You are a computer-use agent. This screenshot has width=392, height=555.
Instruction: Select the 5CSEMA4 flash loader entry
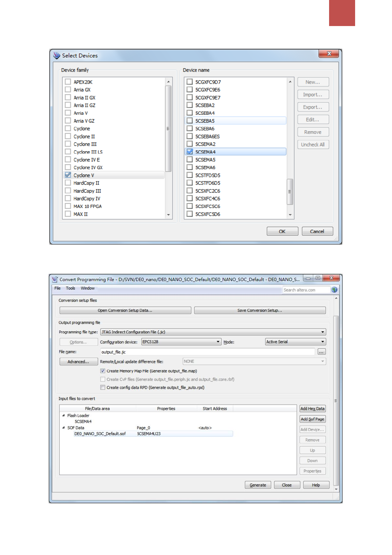point(83,422)
